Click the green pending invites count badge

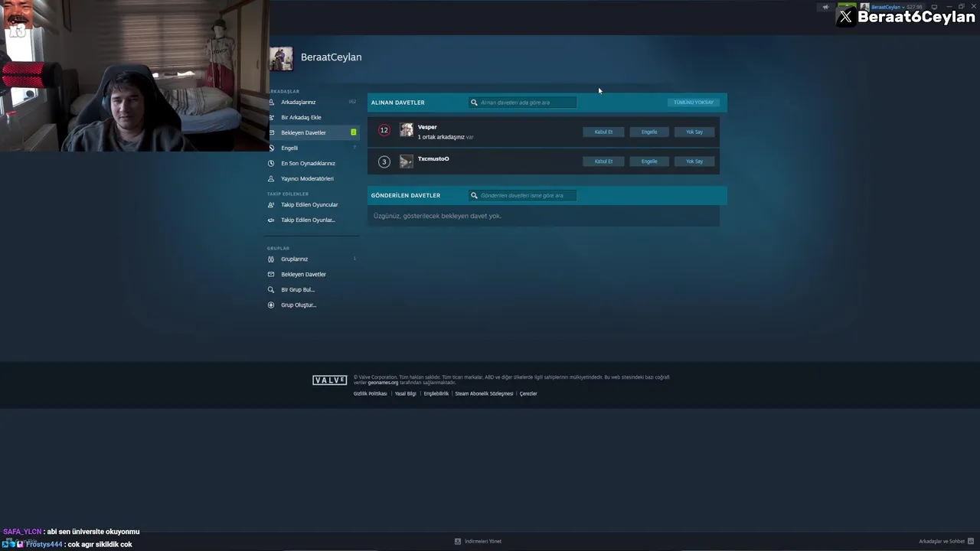(x=353, y=132)
